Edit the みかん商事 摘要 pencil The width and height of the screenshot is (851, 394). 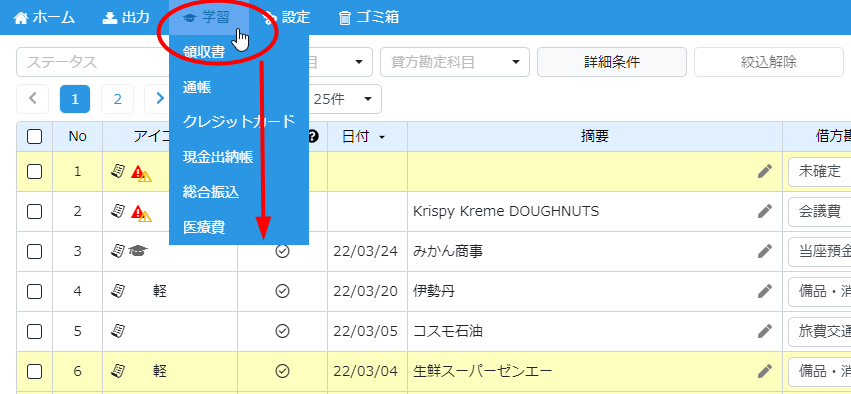pyautogui.click(x=765, y=251)
